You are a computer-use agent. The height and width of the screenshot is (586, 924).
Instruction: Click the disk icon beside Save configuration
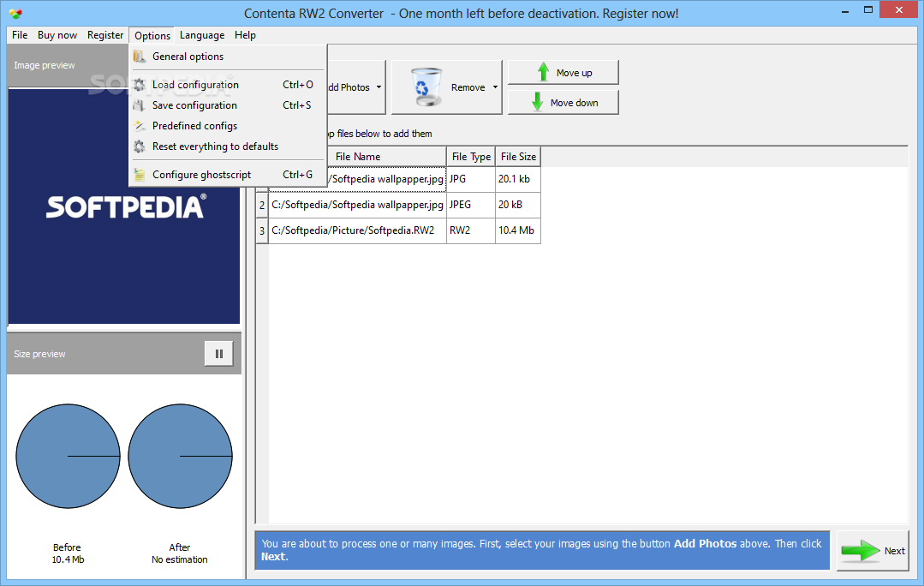click(x=139, y=105)
